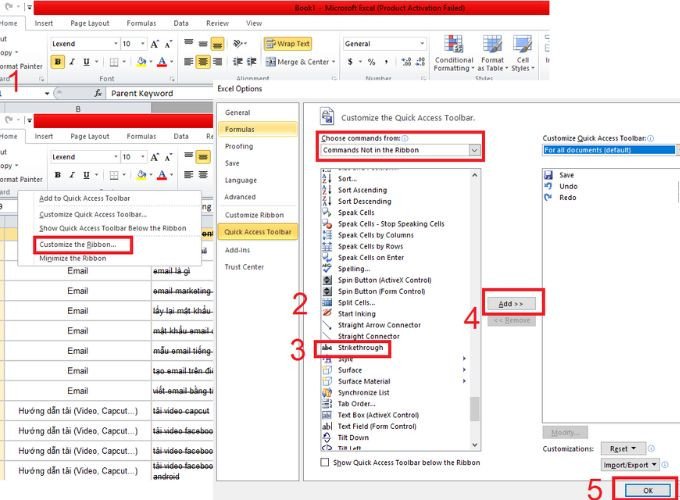Image resolution: width=680 pixels, height=500 pixels.
Task: Open the View tab in top ribbon
Action: pyautogui.click(x=254, y=23)
